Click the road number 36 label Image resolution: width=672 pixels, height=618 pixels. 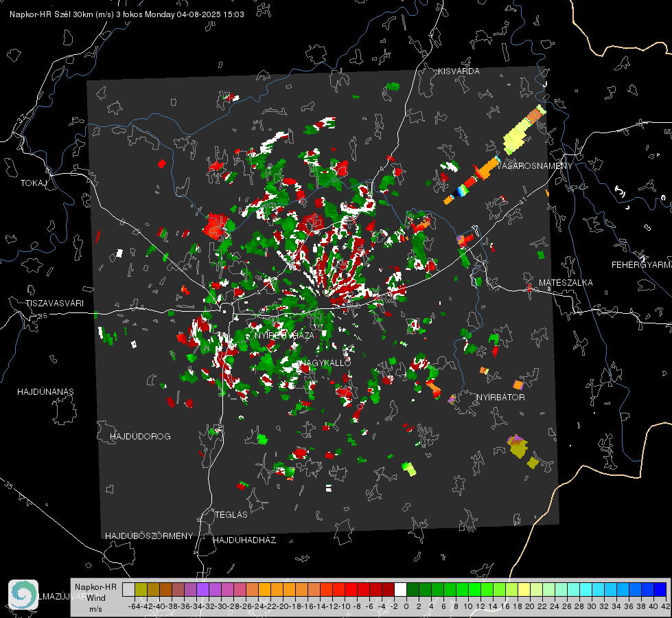pyautogui.click(x=43, y=316)
